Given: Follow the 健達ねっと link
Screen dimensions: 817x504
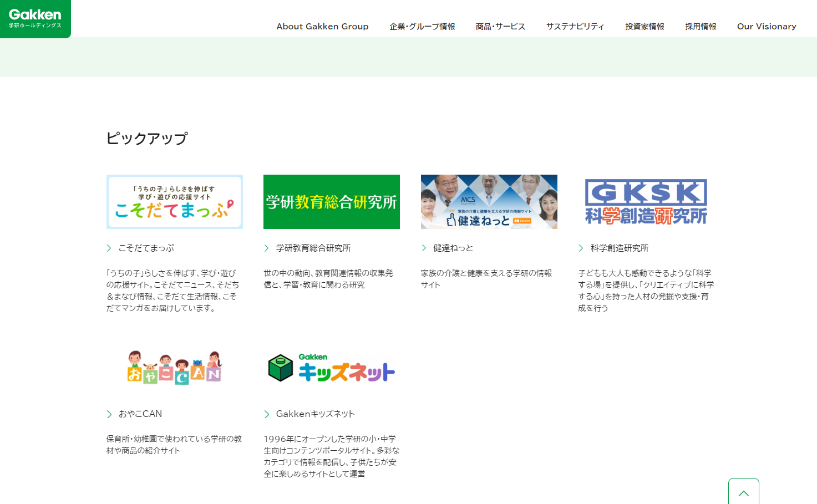Looking at the screenshot, I should [x=453, y=248].
